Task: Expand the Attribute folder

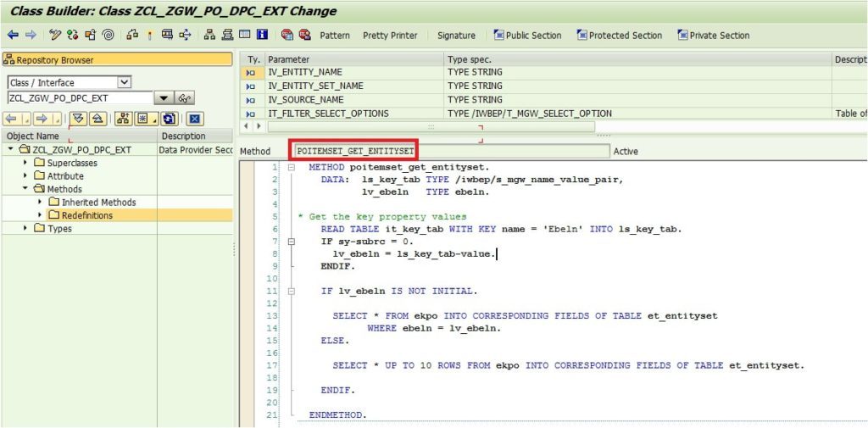Action: pyautogui.click(x=25, y=175)
